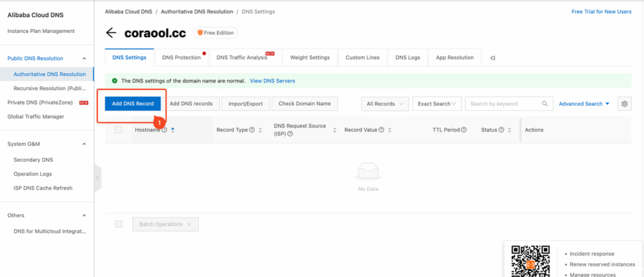Open the Exact Search dropdown

click(x=437, y=104)
